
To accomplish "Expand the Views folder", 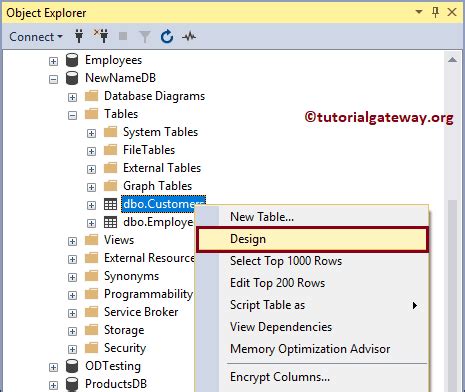I will tap(72, 241).
